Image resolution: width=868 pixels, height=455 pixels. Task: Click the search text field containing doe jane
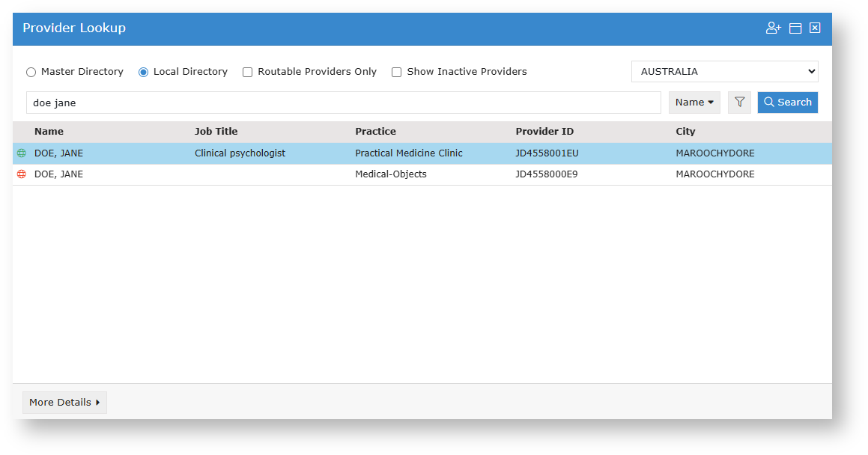point(343,103)
